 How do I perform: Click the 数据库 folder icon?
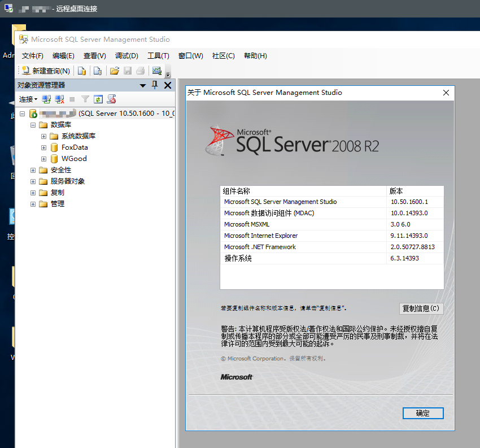[x=43, y=125]
